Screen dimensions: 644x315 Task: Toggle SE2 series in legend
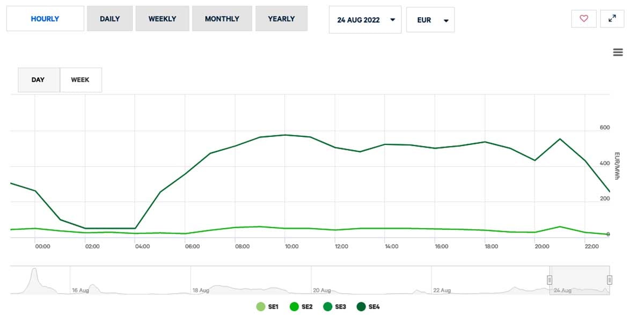coord(302,307)
